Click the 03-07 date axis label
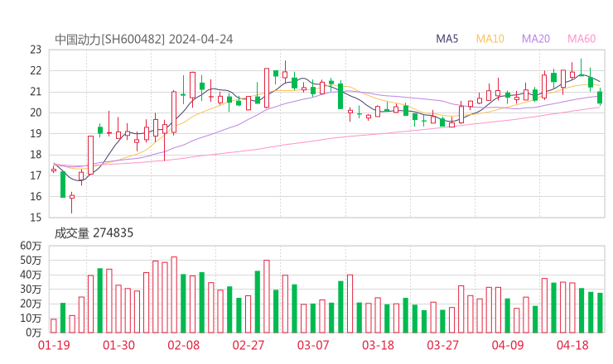The width and height of the screenshot is (613, 364). pos(313,345)
